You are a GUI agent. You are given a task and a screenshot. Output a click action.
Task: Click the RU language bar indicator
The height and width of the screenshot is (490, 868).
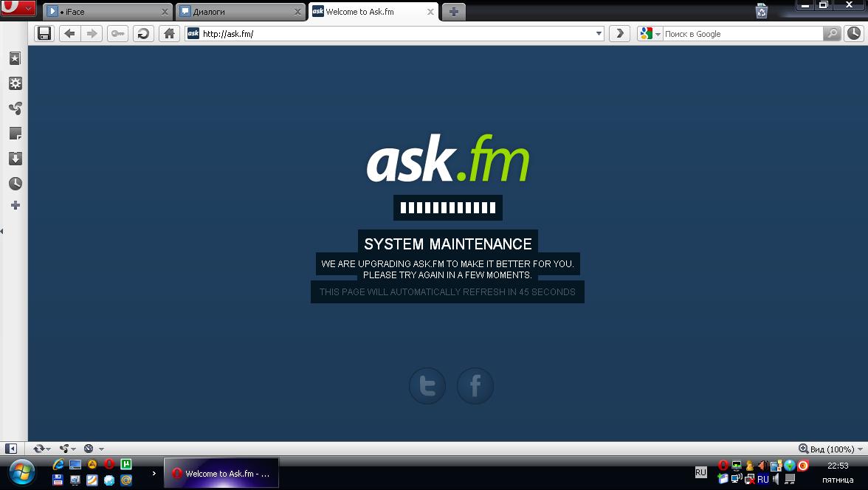701,472
